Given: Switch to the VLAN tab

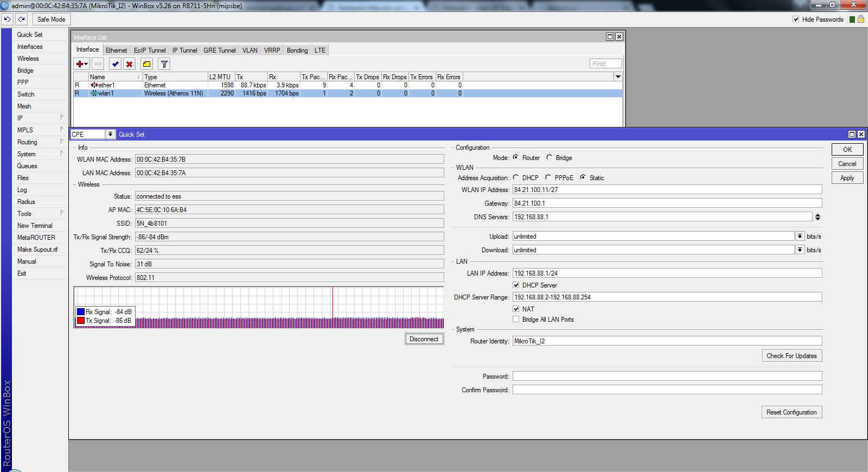Looking at the screenshot, I should coord(250,50).
